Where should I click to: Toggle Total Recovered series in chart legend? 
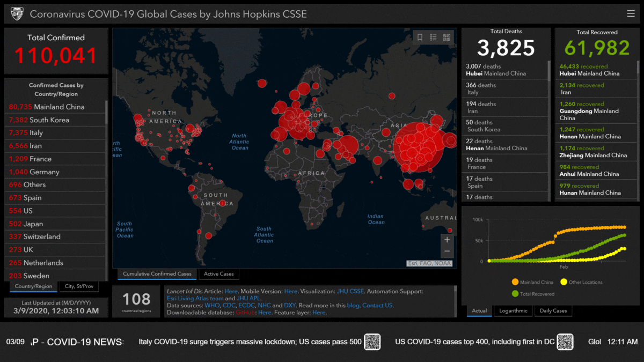pyautogui.click(x=533, y=294)
